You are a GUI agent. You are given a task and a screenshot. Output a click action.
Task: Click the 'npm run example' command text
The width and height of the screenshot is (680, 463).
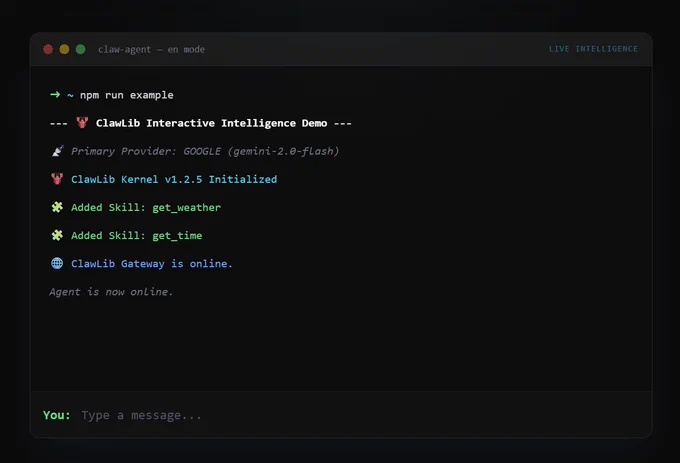127,95
